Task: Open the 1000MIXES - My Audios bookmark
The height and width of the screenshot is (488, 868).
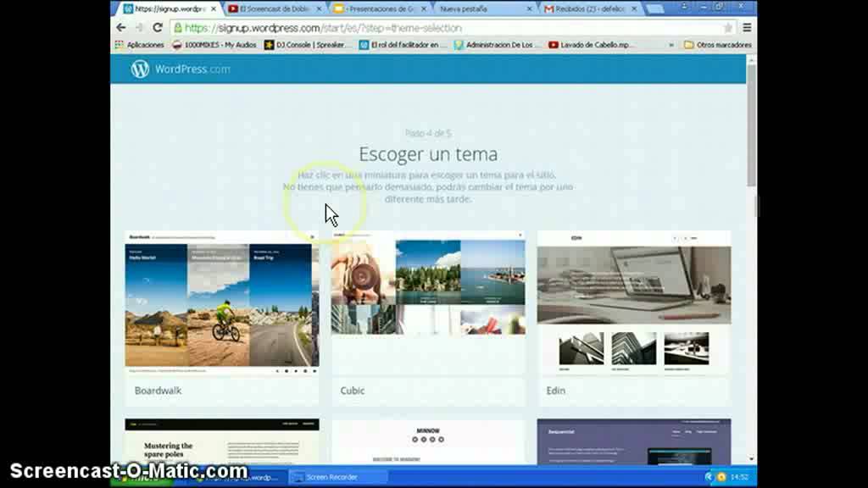Action: (x=214, y=45)
